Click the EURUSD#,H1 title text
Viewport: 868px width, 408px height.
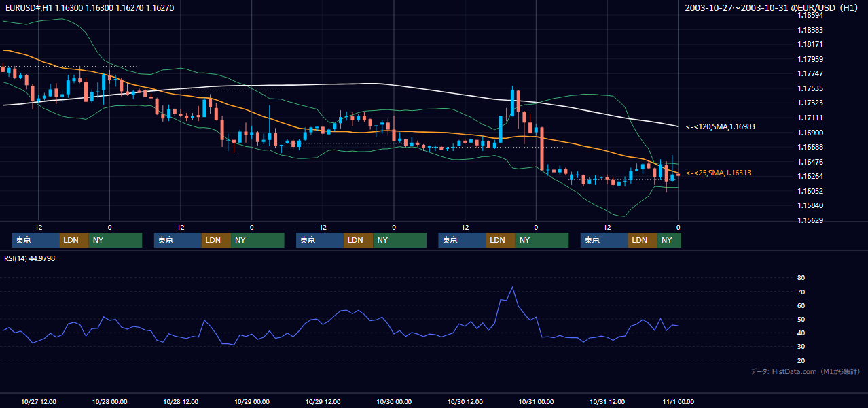coord(89,7)
